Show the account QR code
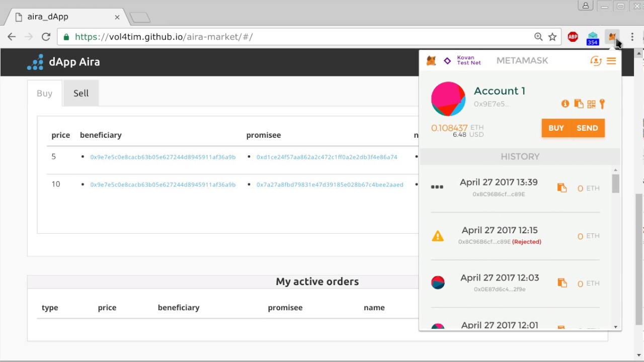Screen dimensions: 644x362 (591, 104)
